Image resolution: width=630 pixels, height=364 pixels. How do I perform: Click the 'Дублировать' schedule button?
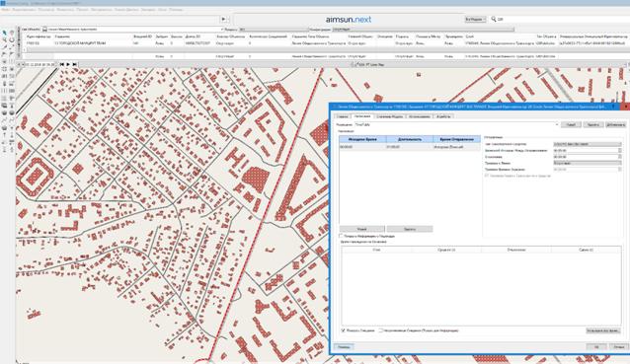tap(615, 125)
